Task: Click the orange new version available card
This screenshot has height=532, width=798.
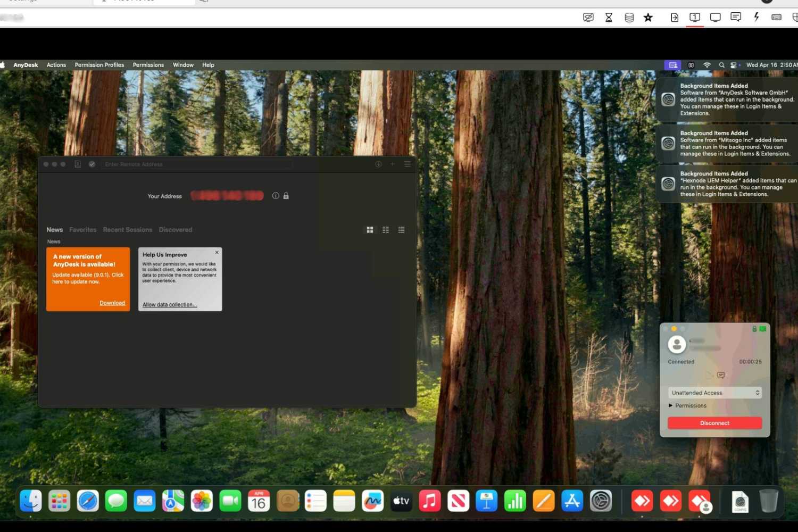Action: point(88,279)
